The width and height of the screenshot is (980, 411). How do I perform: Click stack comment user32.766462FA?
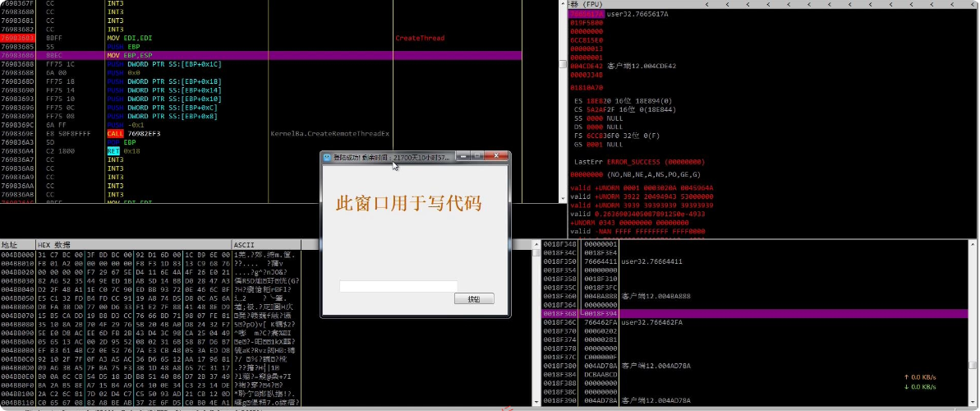click(x=651, y=322)
